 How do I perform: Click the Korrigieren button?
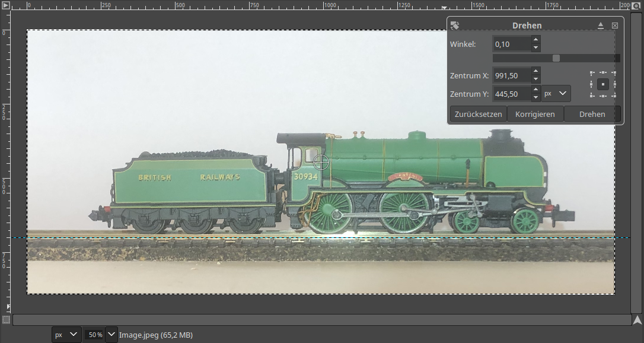[535, 114]
